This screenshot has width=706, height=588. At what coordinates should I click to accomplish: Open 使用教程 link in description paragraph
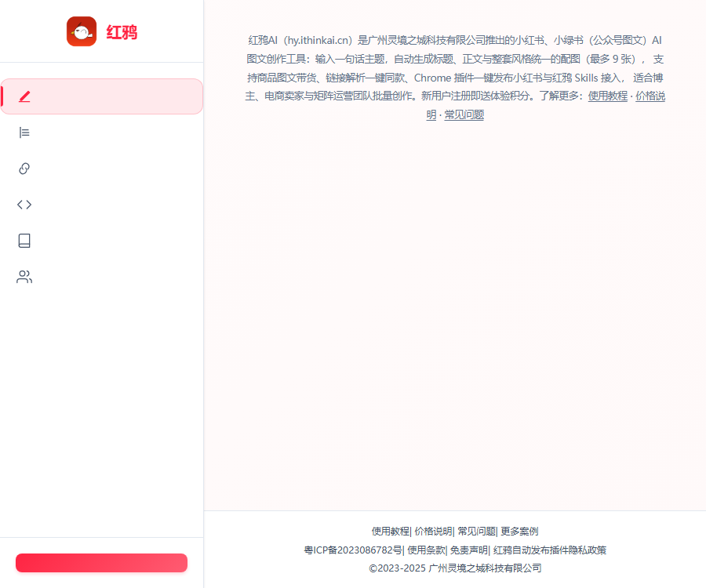pyautogui.click(x=607, y=96)
